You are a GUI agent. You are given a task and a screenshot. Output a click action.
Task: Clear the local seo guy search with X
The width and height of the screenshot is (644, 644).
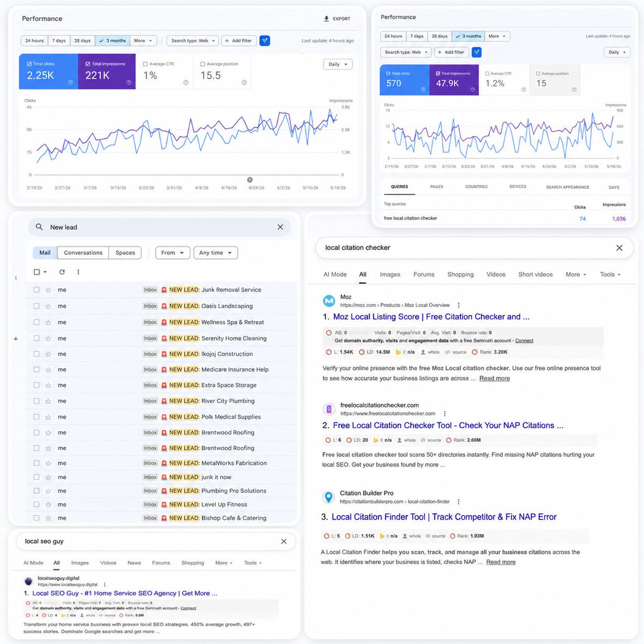click(284, 541)
